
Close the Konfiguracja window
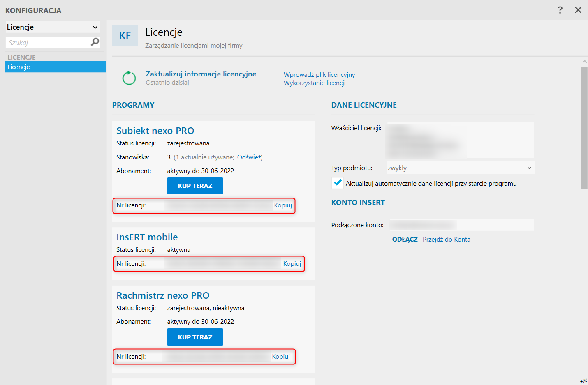(x=578, y=10)
